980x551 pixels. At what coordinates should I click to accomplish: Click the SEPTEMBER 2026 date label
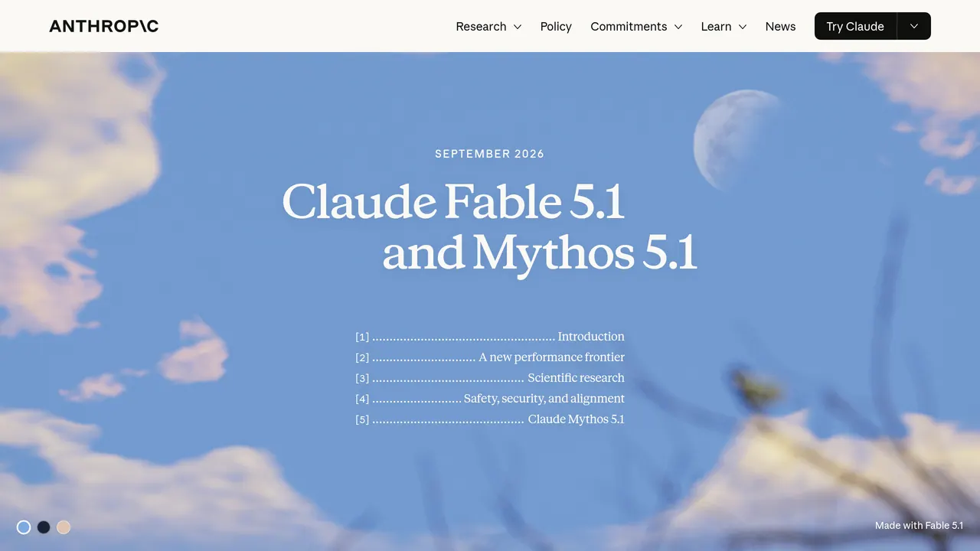pyautogui.click(x=489, y=154)
